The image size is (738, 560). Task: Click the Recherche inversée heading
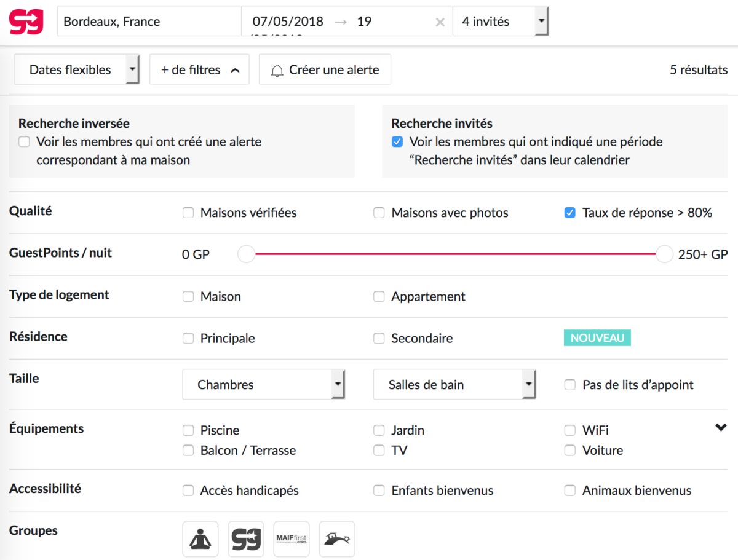(x=74, y=124)
